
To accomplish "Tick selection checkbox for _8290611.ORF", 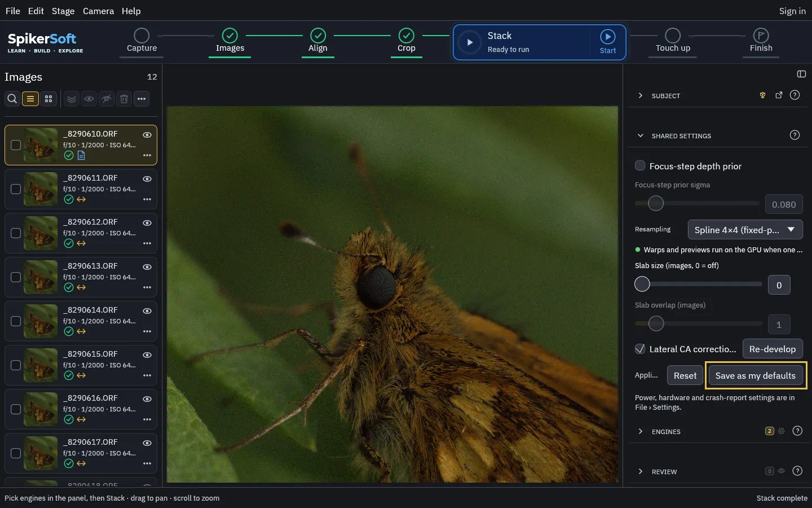I will pos(16,189).
